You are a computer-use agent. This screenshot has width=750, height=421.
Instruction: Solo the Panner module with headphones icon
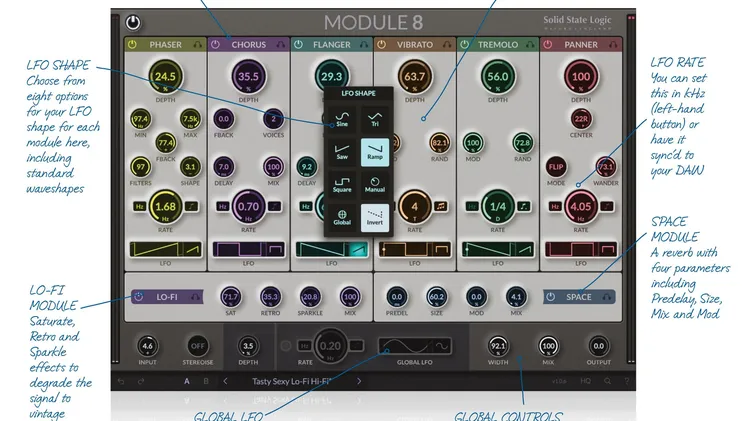pos(613,44)
